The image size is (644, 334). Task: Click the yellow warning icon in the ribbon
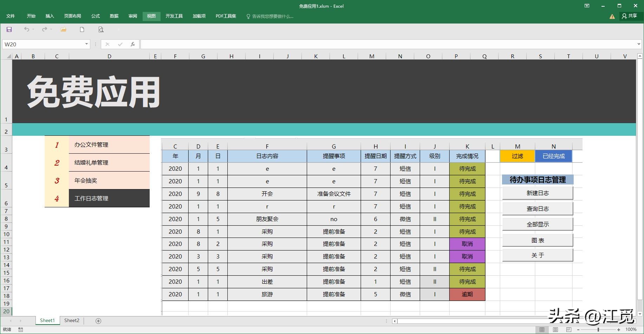[612, 16]
